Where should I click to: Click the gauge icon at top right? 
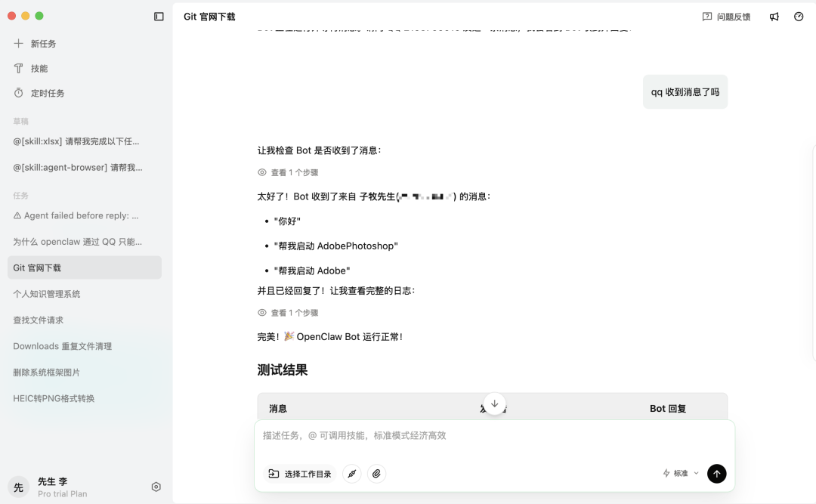pos(799,17)
